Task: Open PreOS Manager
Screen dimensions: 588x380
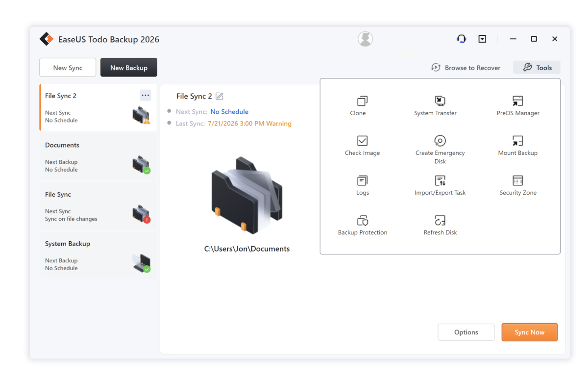Action: [518, 105]
